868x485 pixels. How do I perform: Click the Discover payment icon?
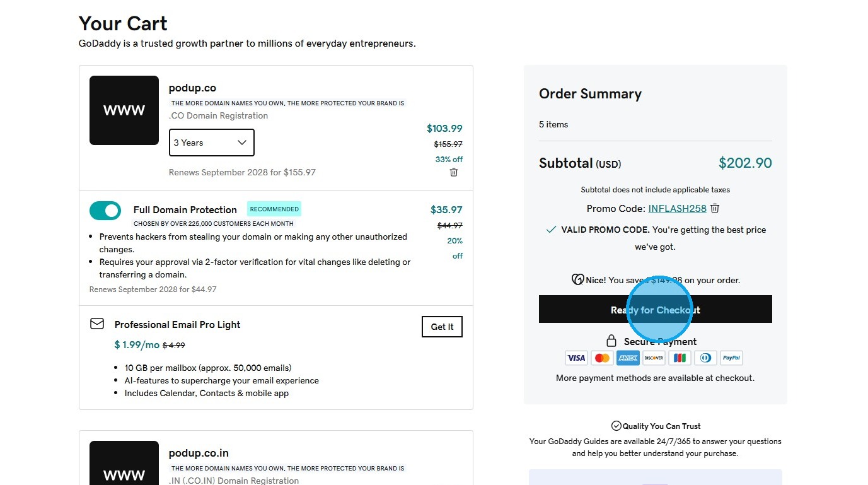(x=654, y=358)
